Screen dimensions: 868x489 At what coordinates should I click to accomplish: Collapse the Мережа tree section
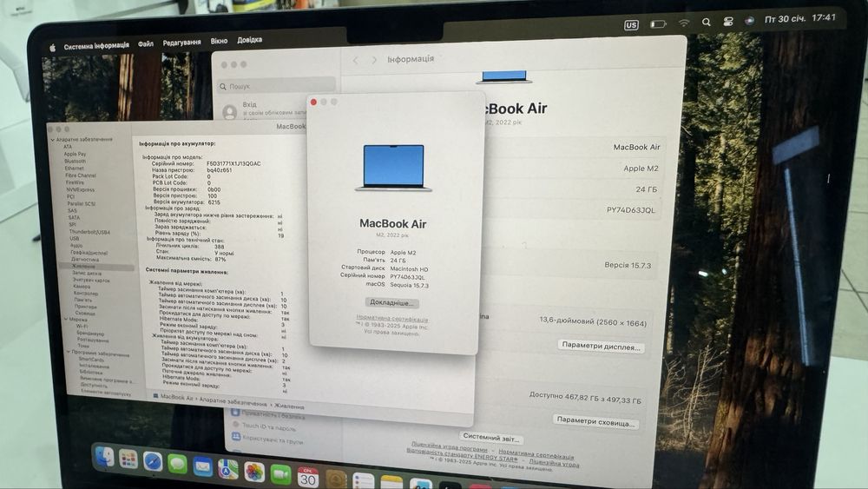(66, 319)
